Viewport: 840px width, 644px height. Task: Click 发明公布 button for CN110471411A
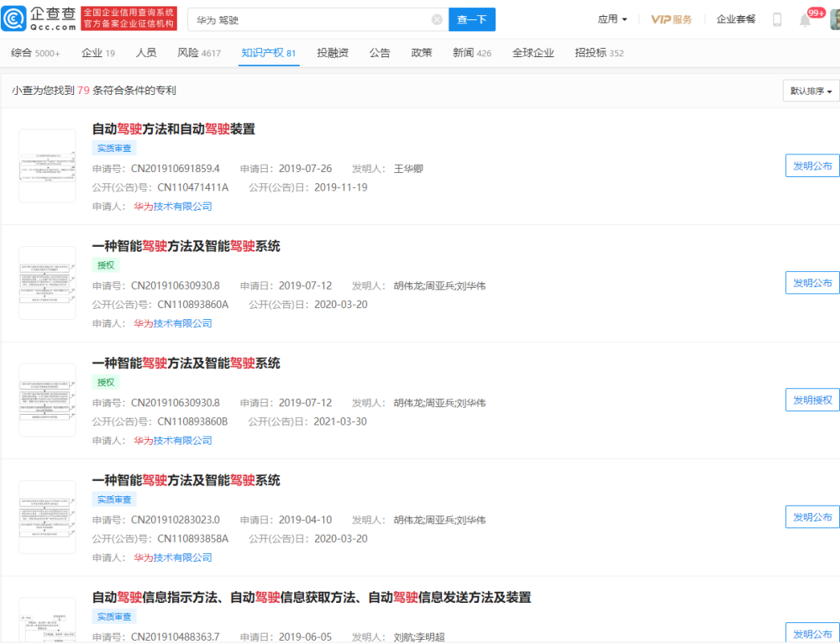point(812,166)
